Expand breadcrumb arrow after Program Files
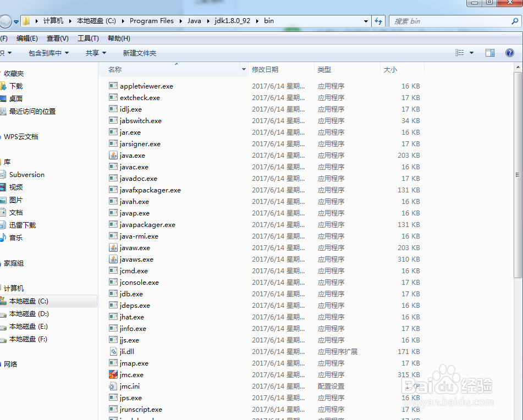Viewport: 523px width, 420px height. tap(180, 21)
